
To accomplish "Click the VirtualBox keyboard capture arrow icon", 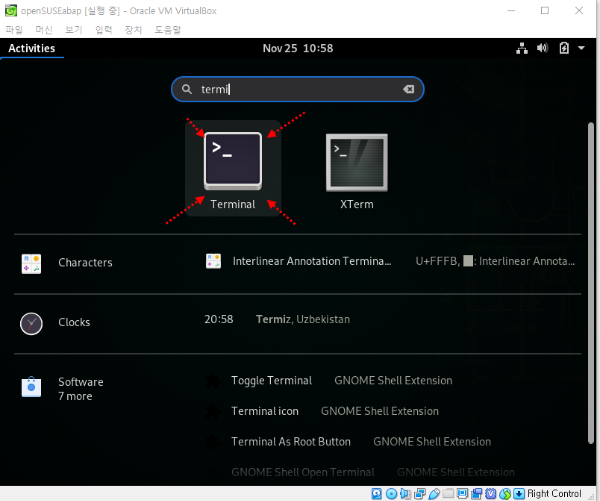I will coord(519,494).
